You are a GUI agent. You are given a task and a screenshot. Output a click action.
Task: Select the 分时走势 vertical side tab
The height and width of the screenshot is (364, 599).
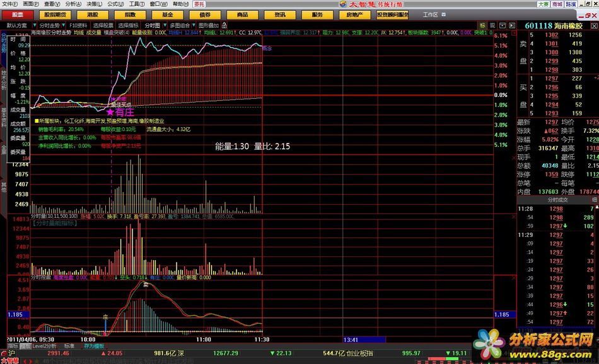3,42
